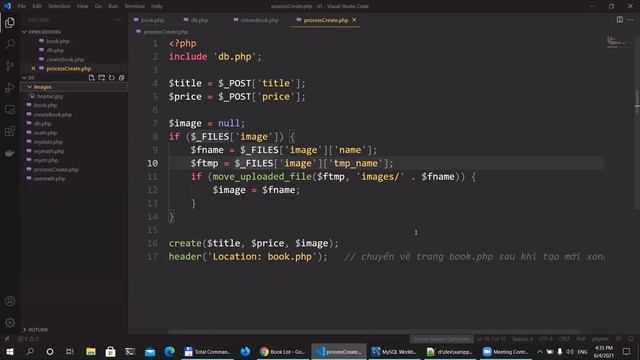The width and height of the screenshot is (640, 360).
Task: Open the Search view in activity bar
Action: [10, 44]
